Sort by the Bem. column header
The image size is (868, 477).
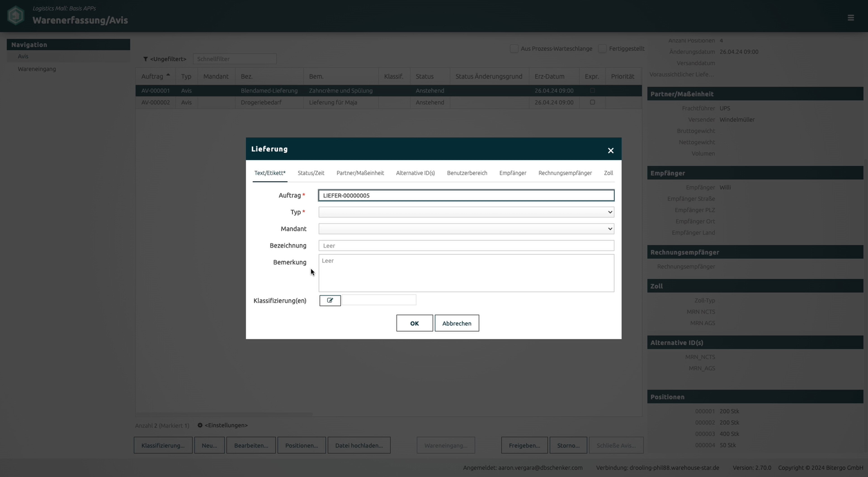pyautogui.click(x=341, y=76)
